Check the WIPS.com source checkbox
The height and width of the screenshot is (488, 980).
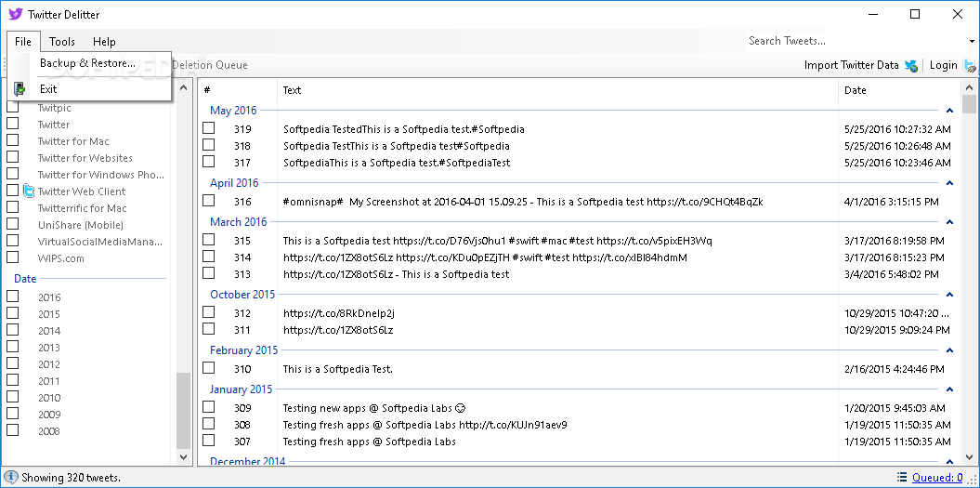(12, 257)
